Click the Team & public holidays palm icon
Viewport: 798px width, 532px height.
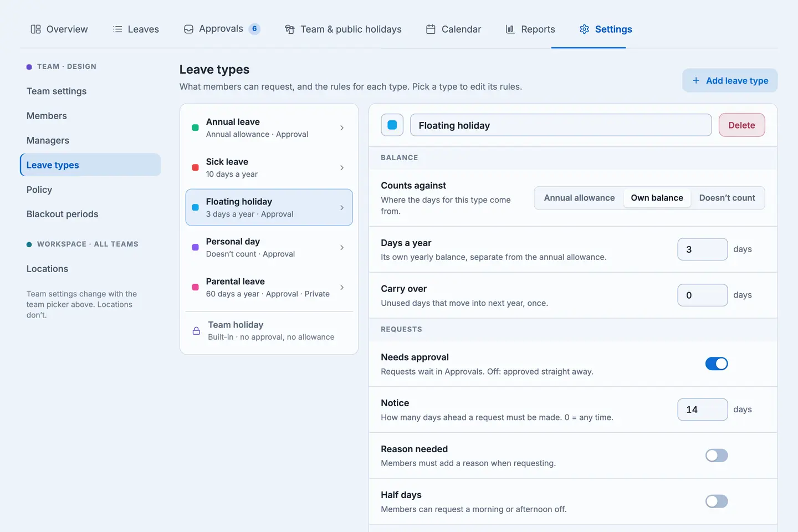click(x=290, y=29)
